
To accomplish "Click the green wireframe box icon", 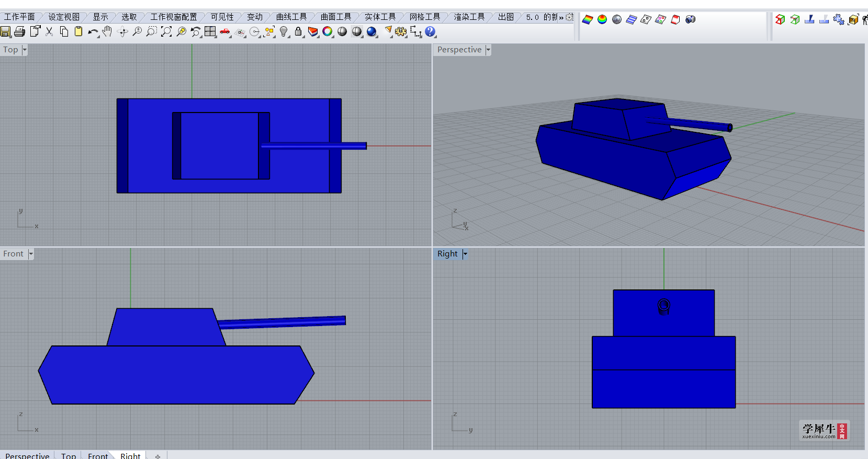I will 795,19.
